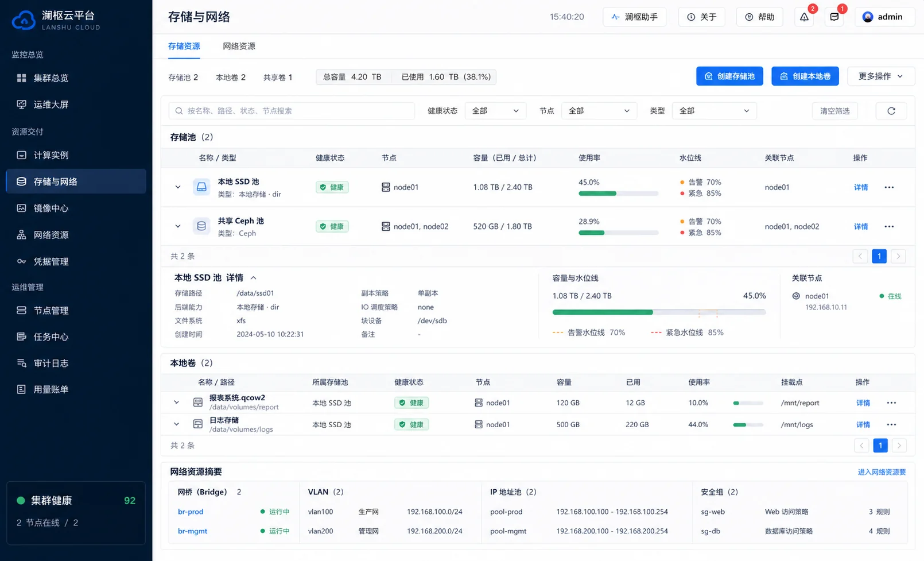Expand the 本地 SSD 池 row chevron
The image size is (924, 561).
[178, 187]
